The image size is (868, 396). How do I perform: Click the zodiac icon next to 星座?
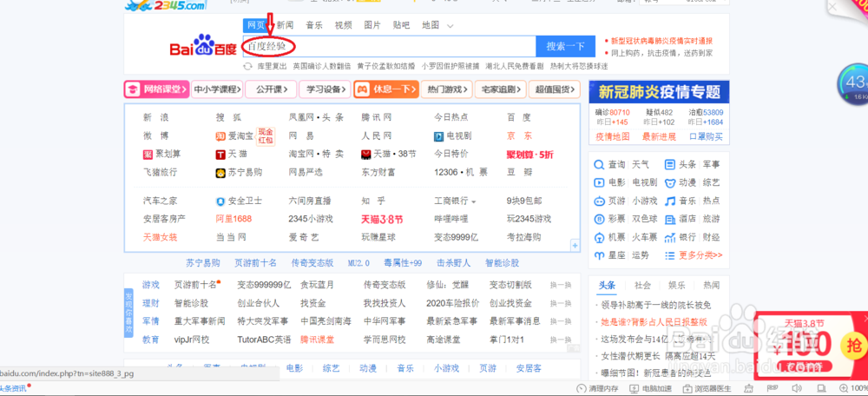click(599, 256)
